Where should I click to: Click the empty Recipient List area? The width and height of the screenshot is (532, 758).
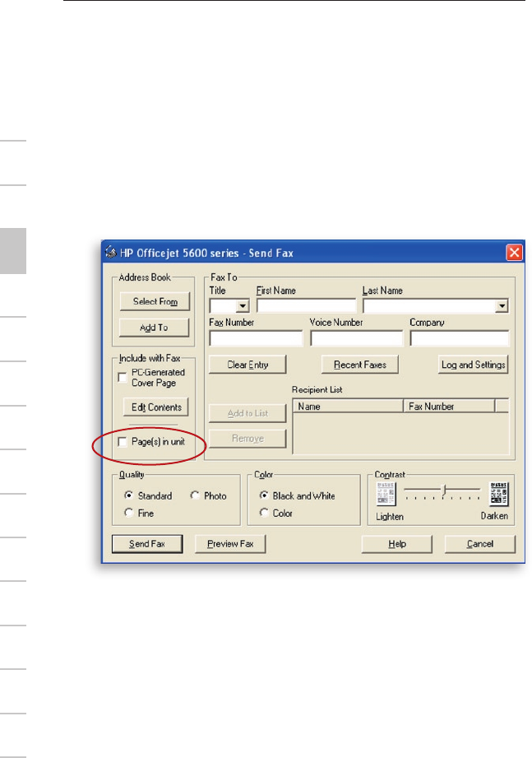tap(400, 433)
